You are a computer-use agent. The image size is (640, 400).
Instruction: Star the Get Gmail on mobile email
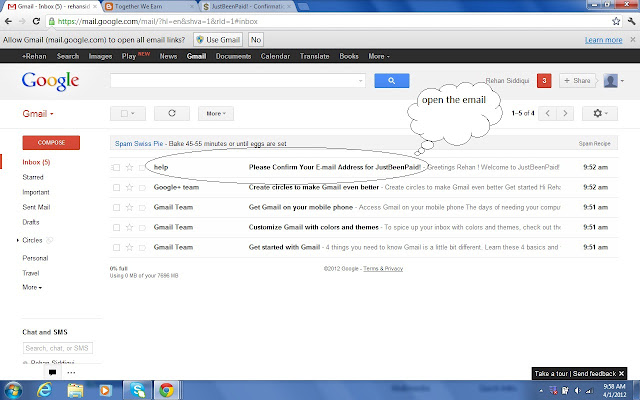129,207
